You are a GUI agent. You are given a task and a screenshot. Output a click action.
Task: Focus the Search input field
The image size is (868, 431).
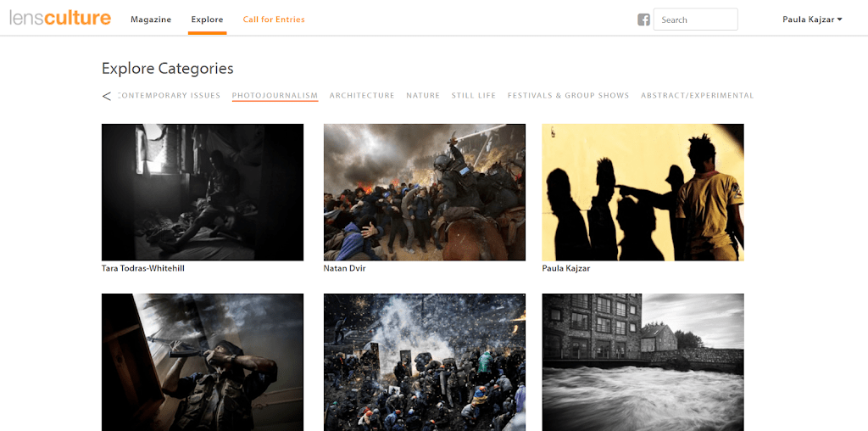[695, 20]
